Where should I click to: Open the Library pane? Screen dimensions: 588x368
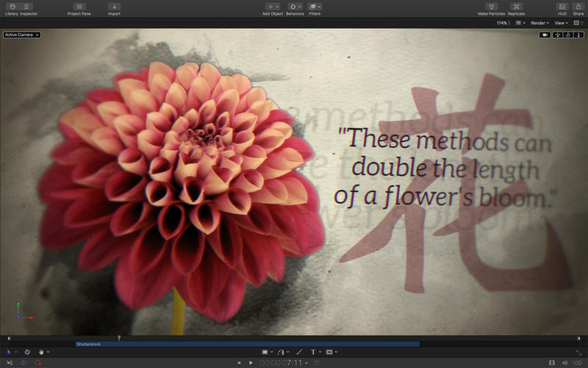(12, 7)
